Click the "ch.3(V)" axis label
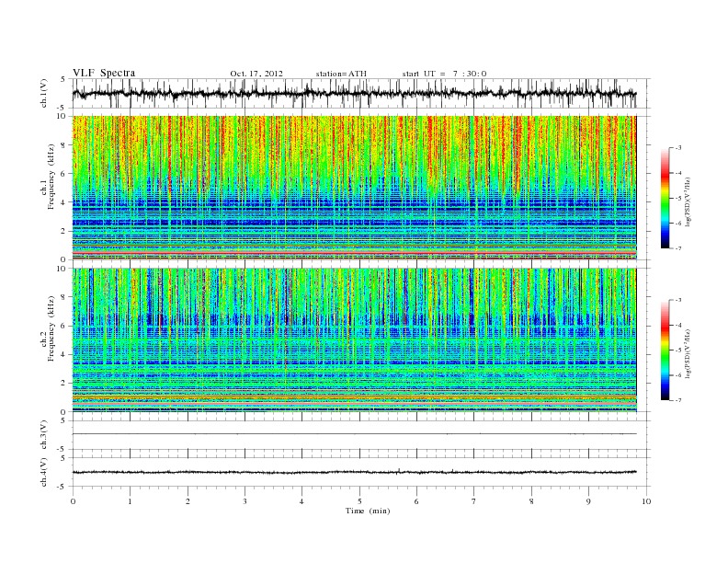This screenshot has width=728, height=563. [44, 435]
